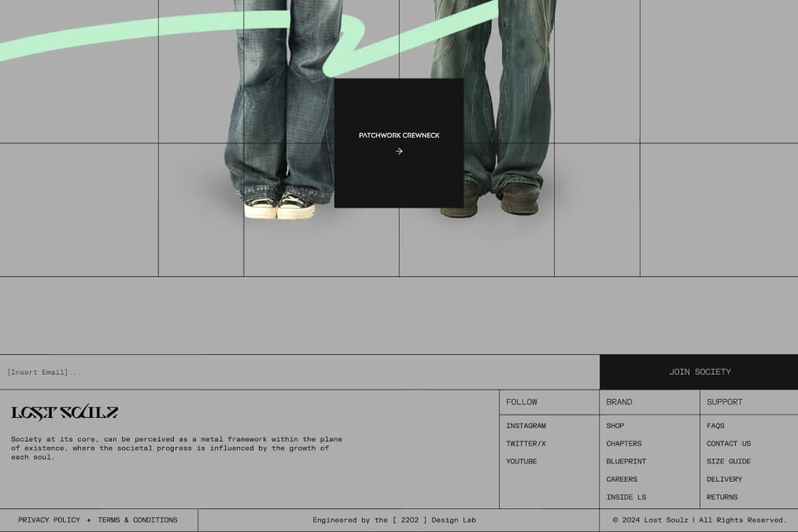Open the Contact Us page
The height and width of the screenshot is (532, 798).
point(728,443)
